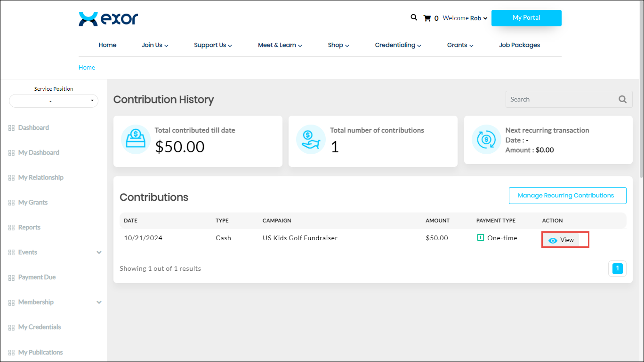Open the Support Us menu
This screenshot has width=644, height=362.
coord(213,45)
